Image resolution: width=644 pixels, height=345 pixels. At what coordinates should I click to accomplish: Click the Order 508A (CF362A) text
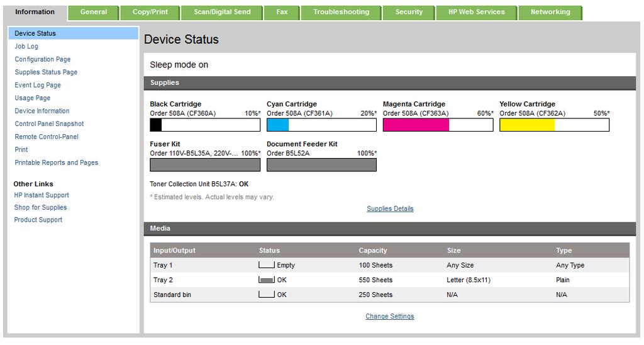pyautogui.click(x=532, y=113)
